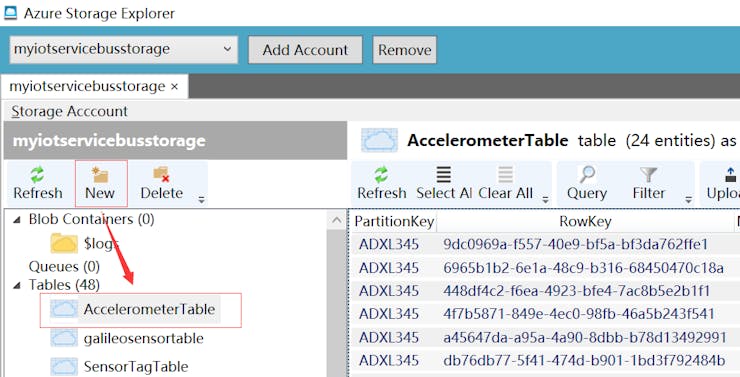This screenshot has width=740, height=377.
Task: Click ADXL345 in the 9dc0969a row
Action: 388,244
